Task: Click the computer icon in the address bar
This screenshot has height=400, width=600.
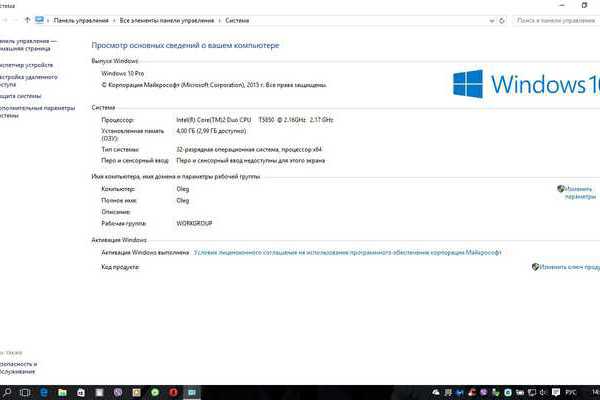Action: (x=39, y=20)
